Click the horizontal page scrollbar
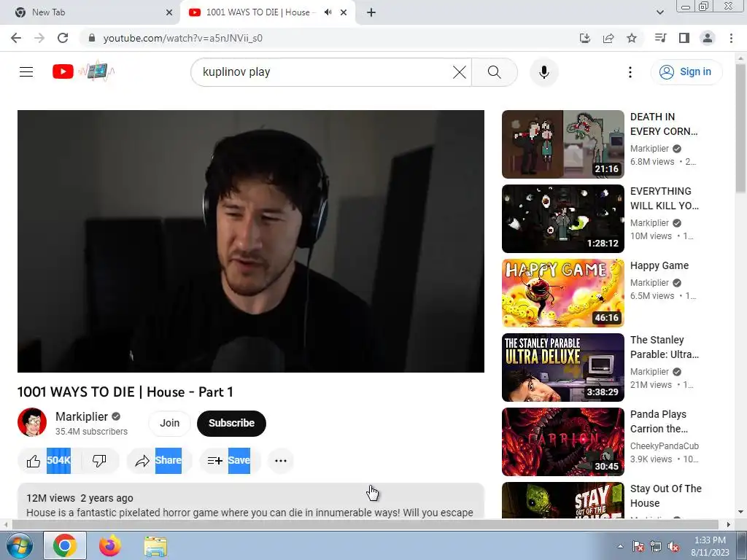This screenshot has width=747, height=560. pyautogui.click(x=365, y=524)
